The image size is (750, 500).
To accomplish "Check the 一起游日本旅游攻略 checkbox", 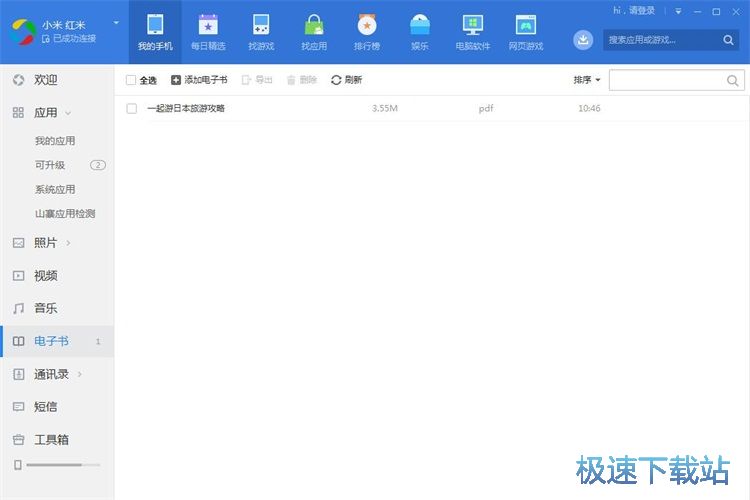I will 132,109.
